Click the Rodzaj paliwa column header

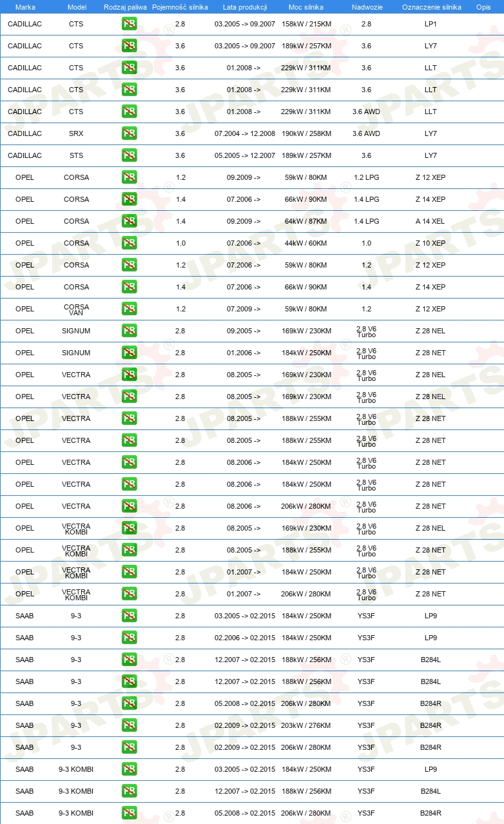click(x=125, y=7)
